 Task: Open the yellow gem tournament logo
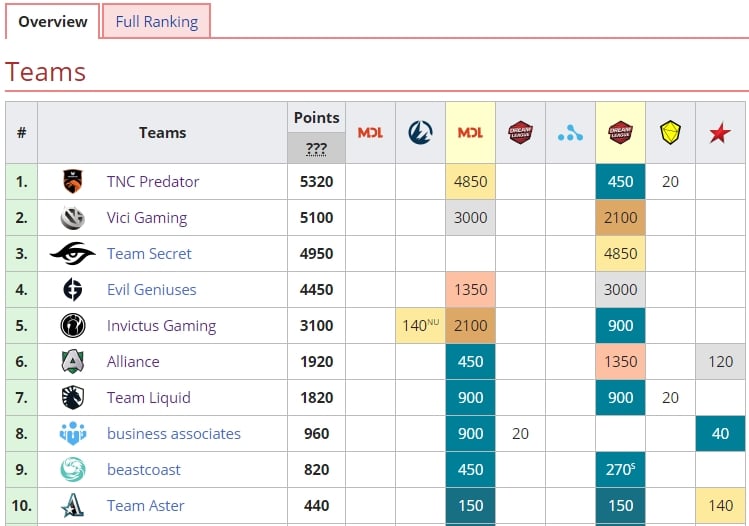point(670,132)
